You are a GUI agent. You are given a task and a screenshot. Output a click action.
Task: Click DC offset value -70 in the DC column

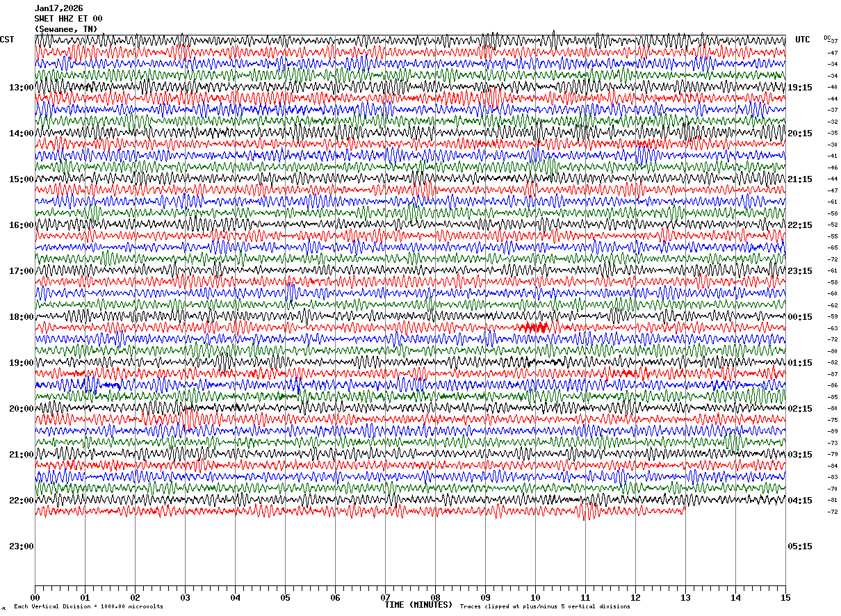tap(832, 489)
